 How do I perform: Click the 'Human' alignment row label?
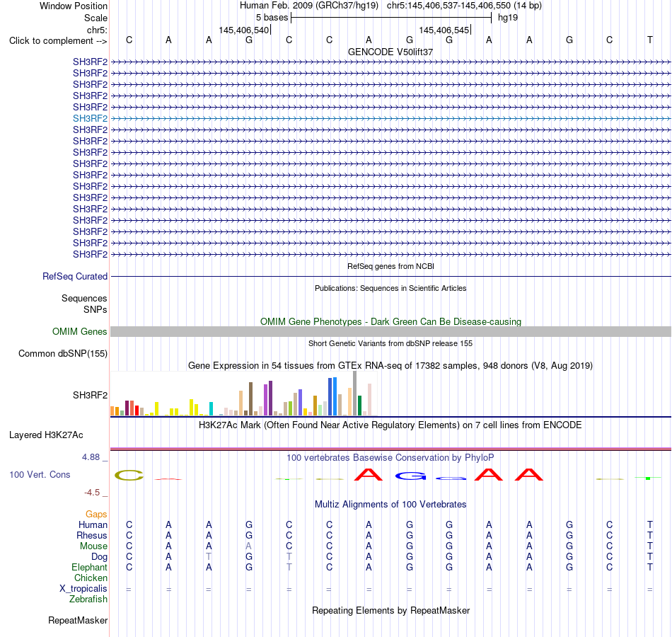click(93, 524)
